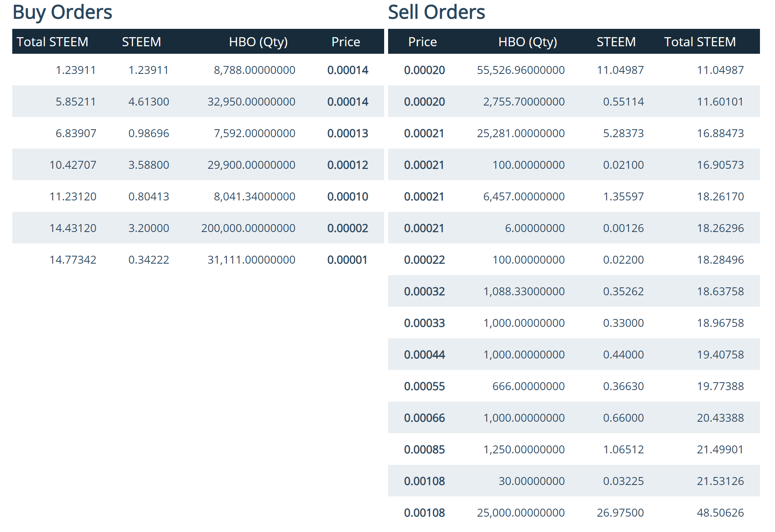Click the Sell Orders heading
The height and width of the screenshot is (532, 775).
[x=436, y=12]
